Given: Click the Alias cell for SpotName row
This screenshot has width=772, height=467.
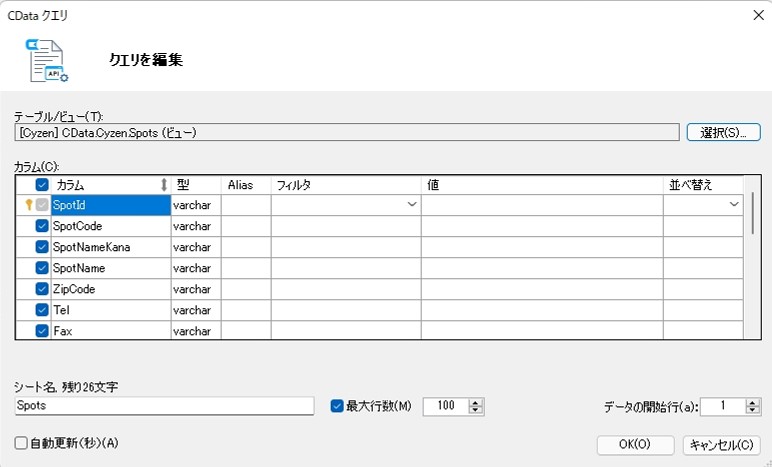Looking at the screenshot, I should pos(246,268).
